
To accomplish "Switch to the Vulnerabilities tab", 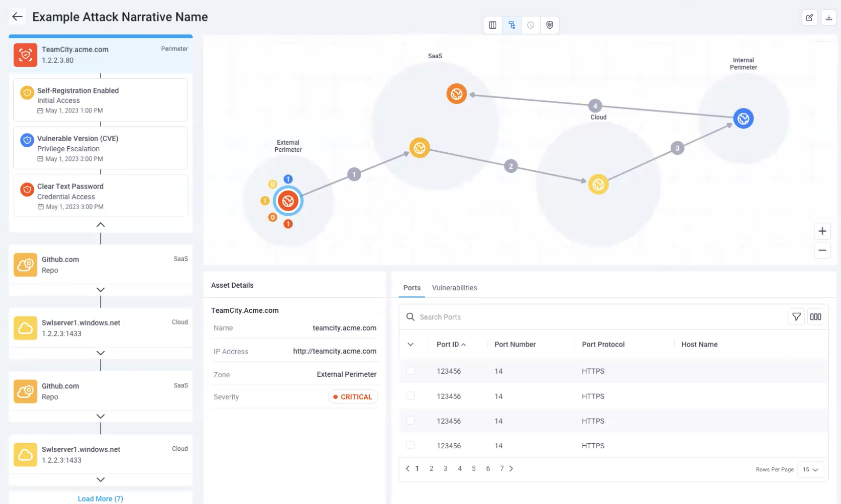I will [454, 288].
